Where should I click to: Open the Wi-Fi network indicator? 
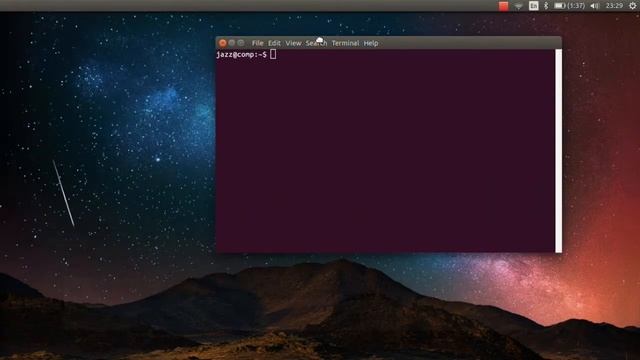518,6
